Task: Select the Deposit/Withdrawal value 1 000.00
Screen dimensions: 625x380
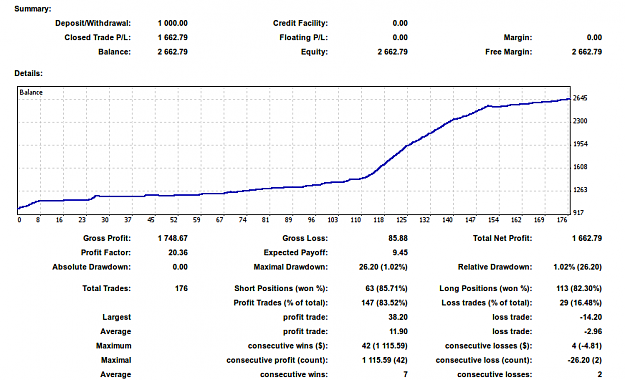Action: (x=173, y=23)
